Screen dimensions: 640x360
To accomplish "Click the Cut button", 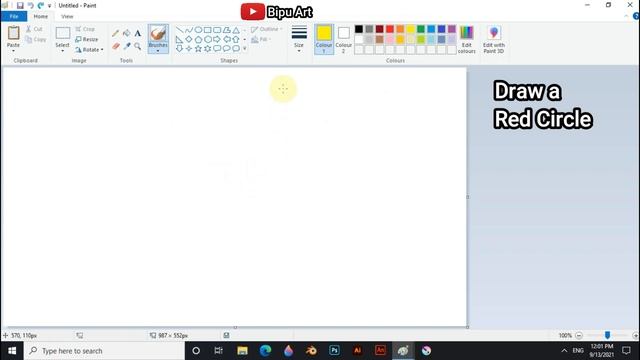I will pos(34,29).
